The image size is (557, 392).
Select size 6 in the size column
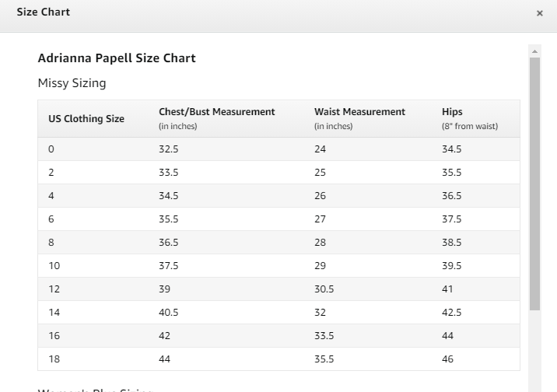tap(51, 219)
